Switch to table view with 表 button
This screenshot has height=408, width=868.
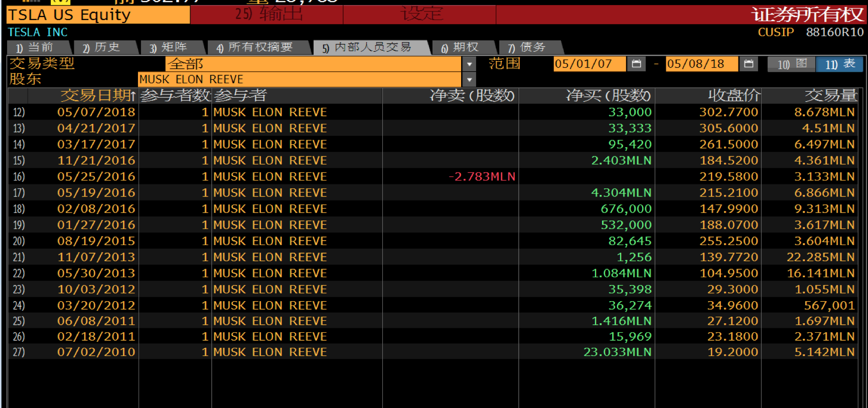(x=839, y=64)
